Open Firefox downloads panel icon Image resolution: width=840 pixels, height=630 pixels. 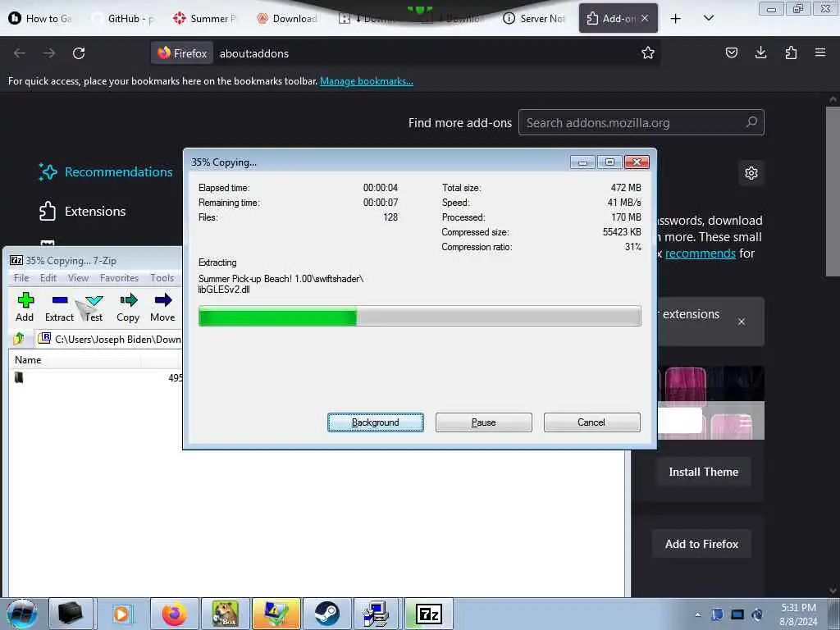coord(760,52)
